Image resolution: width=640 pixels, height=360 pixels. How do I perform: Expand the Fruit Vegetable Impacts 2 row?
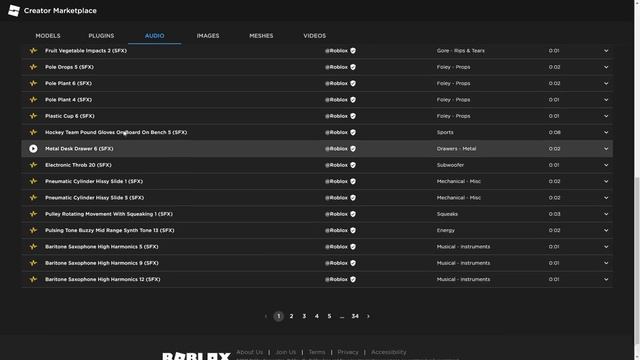coord(606,51)
